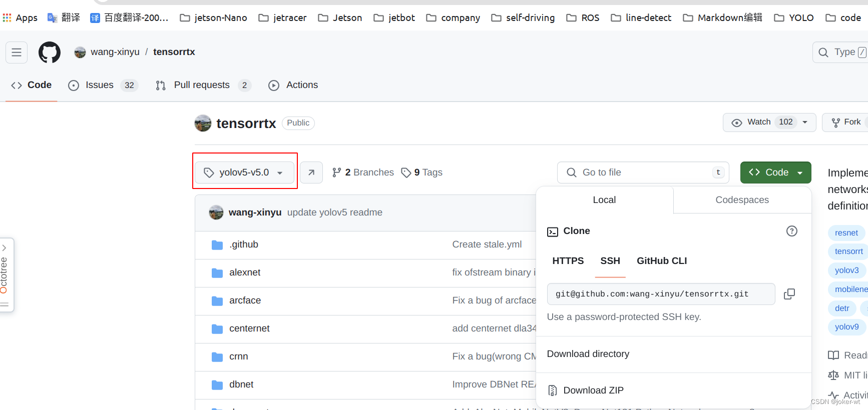Screen dimensions: 868x410
Task: Toggle the green Code dropdown button
Action: [x=775, y=172]
